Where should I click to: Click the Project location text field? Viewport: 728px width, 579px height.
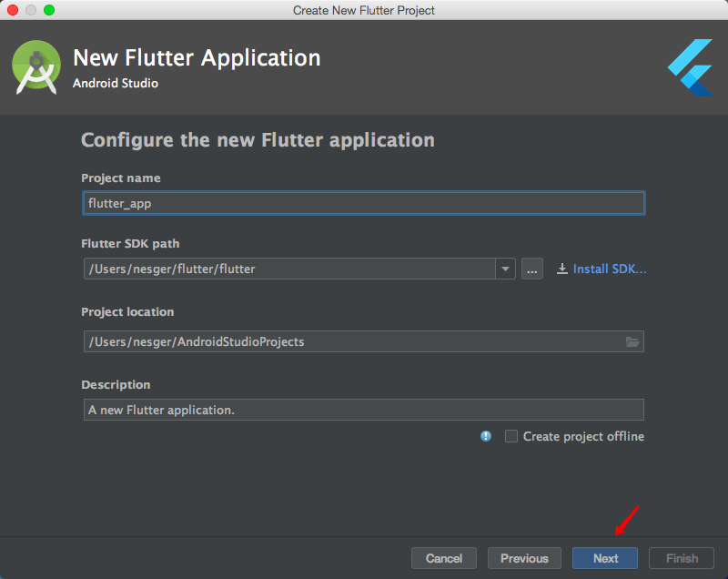[x=350, y=342]
